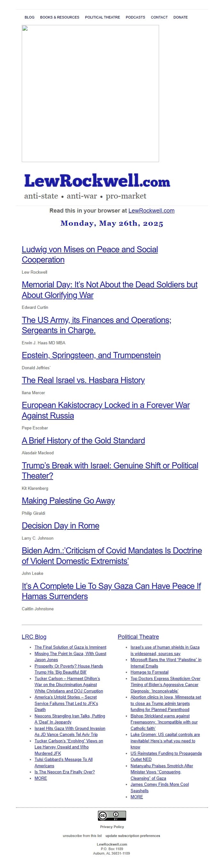Viewport: 224px width, 868px height.
Task: Click the Creative Commons license badge
Action: [112, 816]
